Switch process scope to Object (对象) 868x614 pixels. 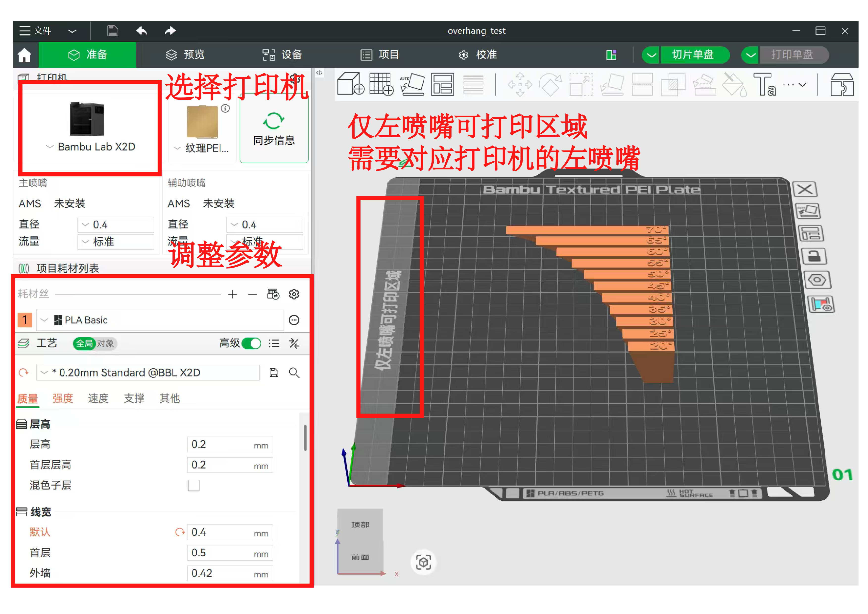(x=105, y=343)
